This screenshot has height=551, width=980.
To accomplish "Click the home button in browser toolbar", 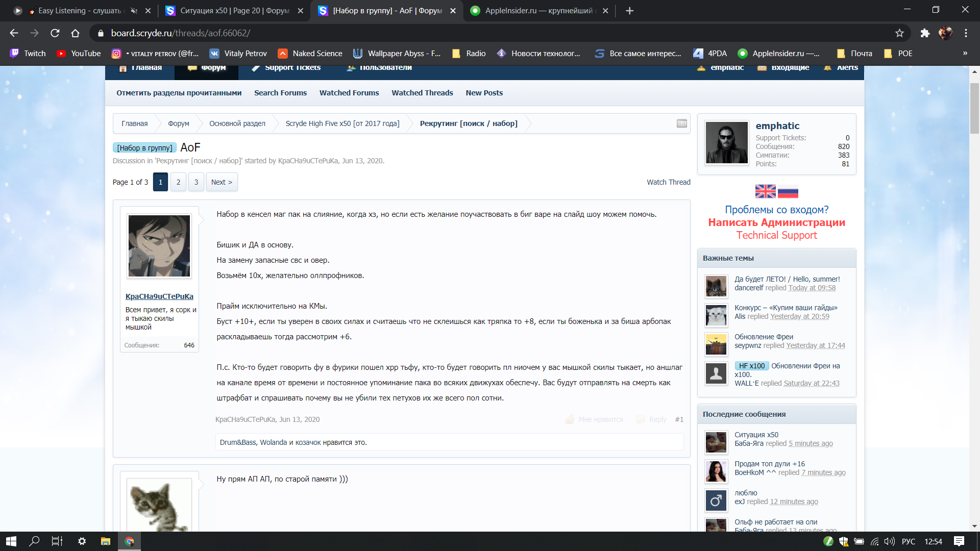I will click(75, 33).
